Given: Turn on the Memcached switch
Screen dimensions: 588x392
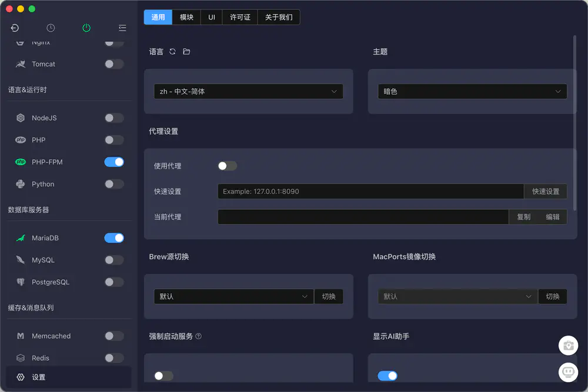Looking at the screenshot, I should [x=114, y=336].
